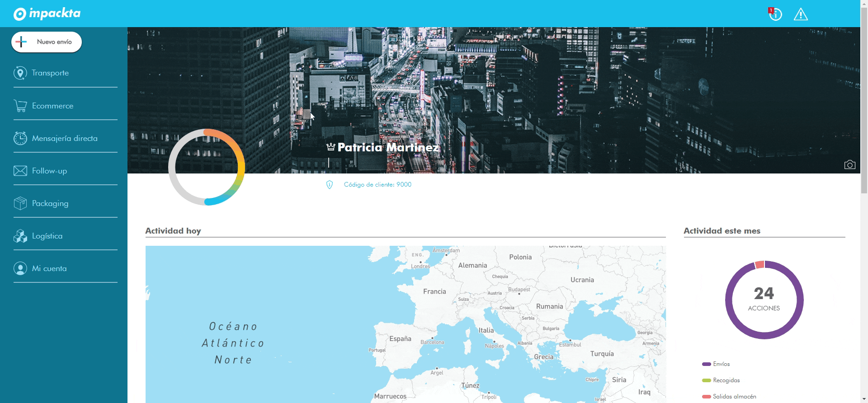This screenshot has width=868, height=403.
Task: Click the city skyline cover image
Action: [494, 100]
